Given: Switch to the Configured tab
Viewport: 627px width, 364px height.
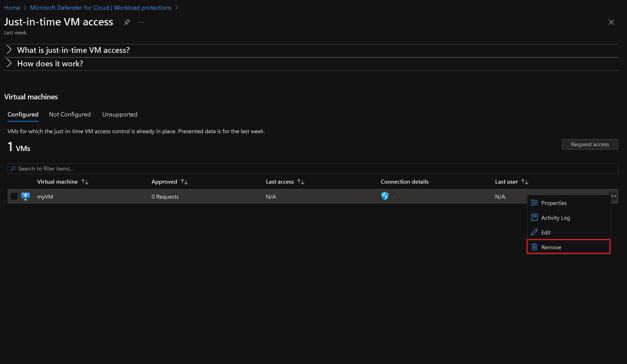Looking at the screenshot, I should coord(23,114).
